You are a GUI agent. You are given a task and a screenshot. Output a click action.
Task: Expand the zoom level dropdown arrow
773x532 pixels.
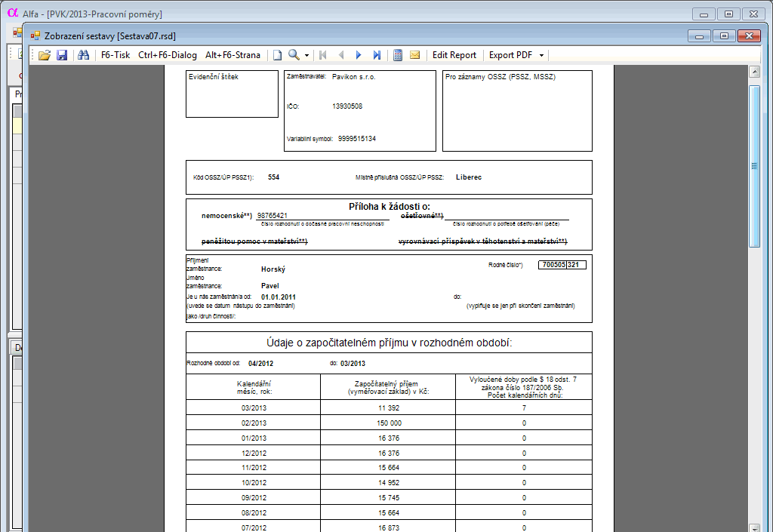306,55
